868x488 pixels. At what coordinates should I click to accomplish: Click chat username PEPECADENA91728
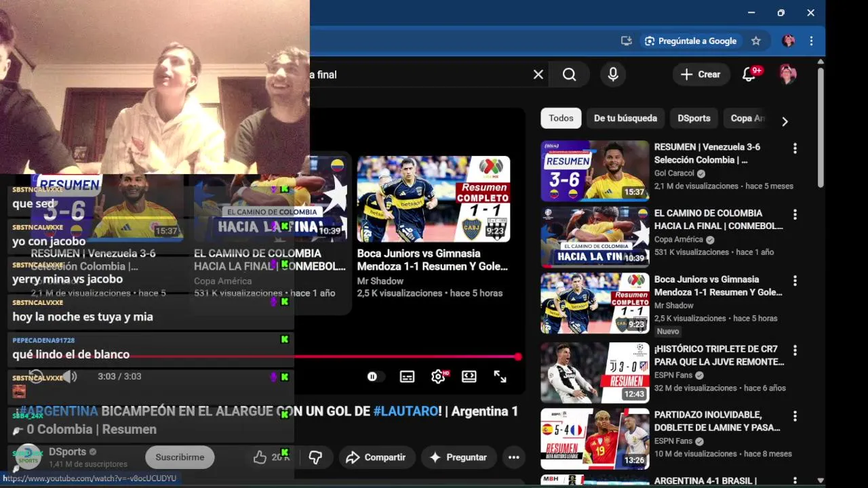coord(43,340)
